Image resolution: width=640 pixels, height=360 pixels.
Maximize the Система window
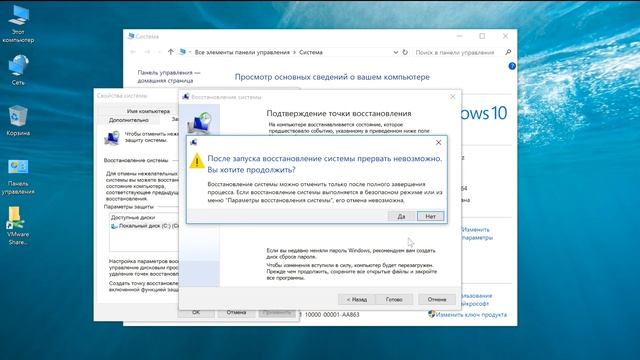coord(482,36)
